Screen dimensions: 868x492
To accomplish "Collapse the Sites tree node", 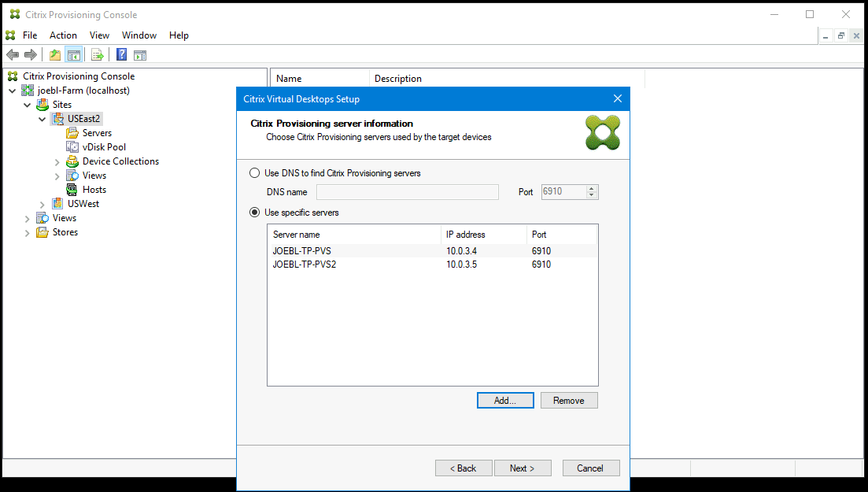I will pyautogui.click(x=27, y=105).
